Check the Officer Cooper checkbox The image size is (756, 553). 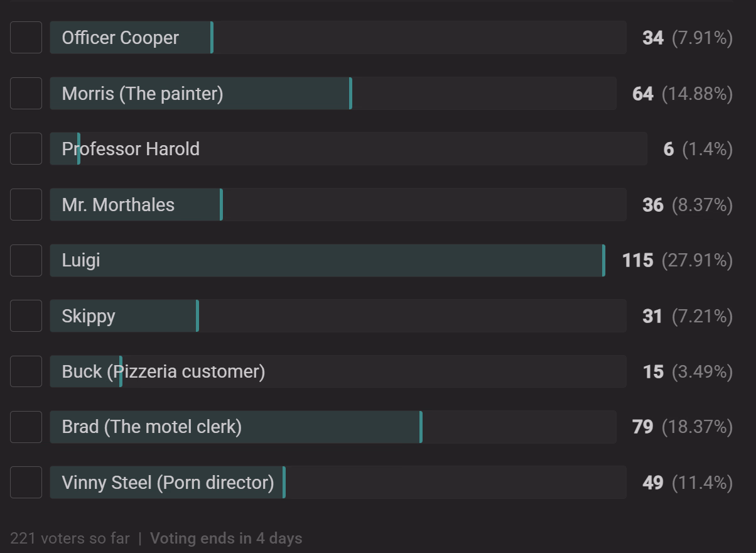(26, 38)
